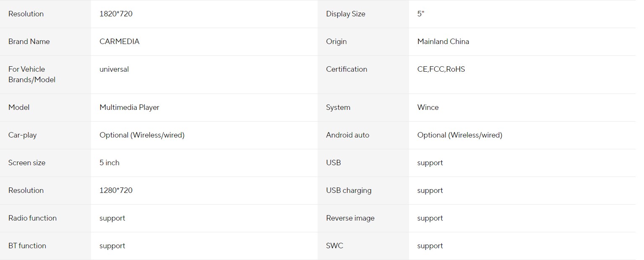Select the 1280*720 resolution value
The width and height of the screenshot is (644, 260).
click(116, 190)
